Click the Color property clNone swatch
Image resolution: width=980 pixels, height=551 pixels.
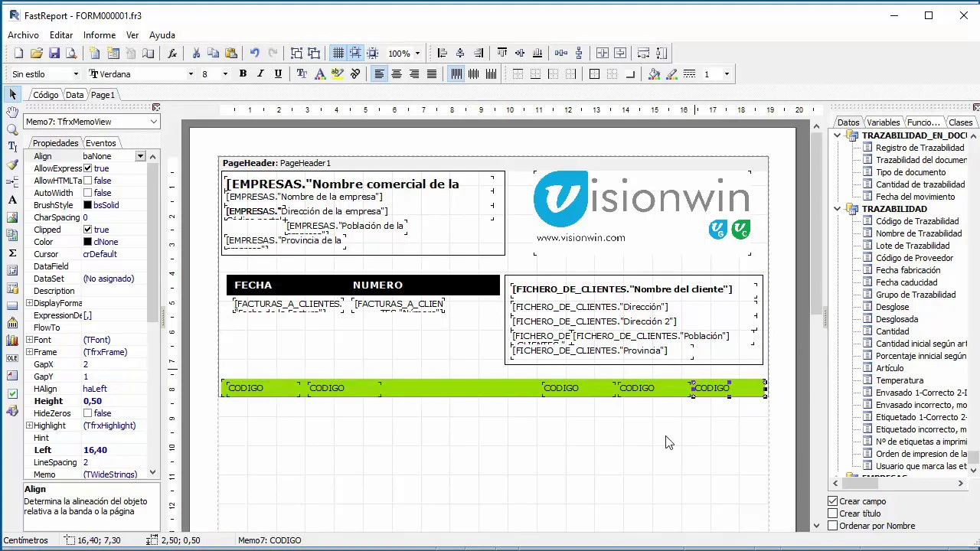[87, 242]
